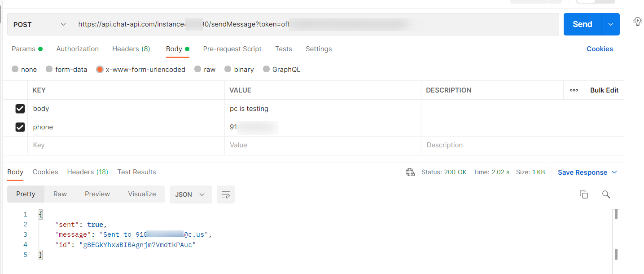Click the empty Value input cell

tap(323, 146)
